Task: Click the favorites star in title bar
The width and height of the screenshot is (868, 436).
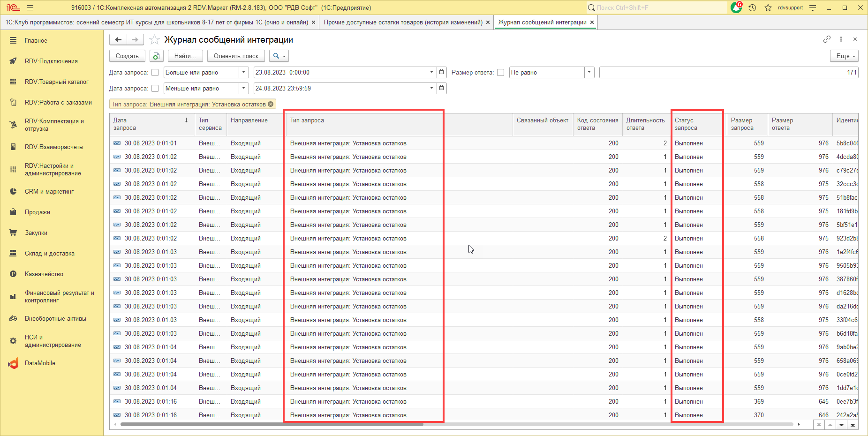Action: (x=768, y=8)
